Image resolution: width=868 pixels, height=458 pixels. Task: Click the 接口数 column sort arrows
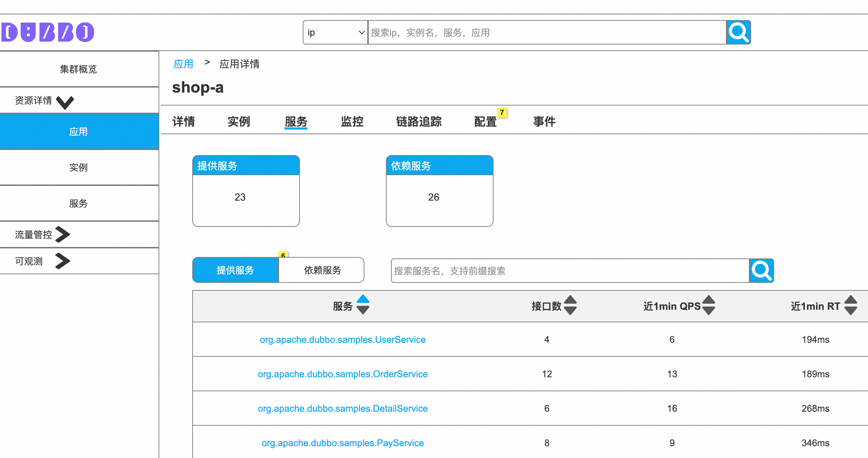coord(570,305)
